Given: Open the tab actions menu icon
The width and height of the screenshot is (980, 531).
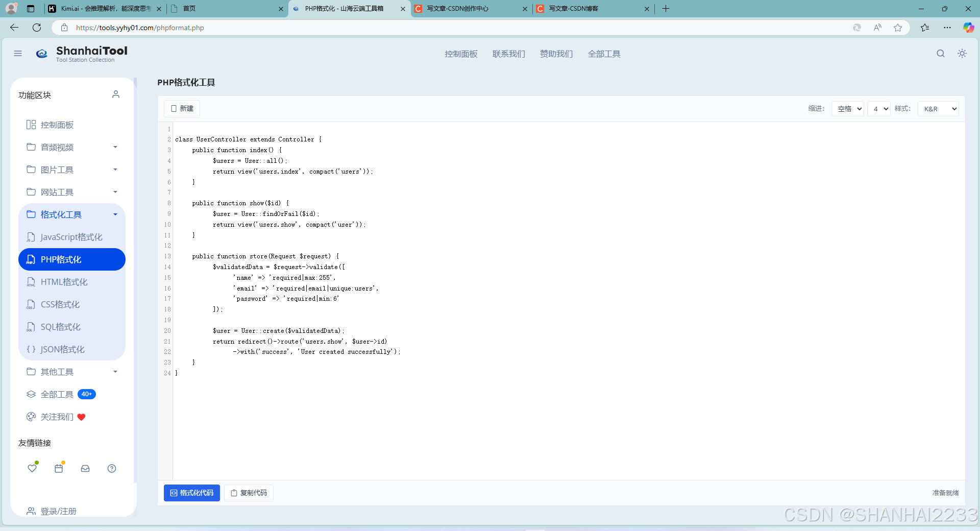Looking at the screenshot, I should tap(31, 9).
